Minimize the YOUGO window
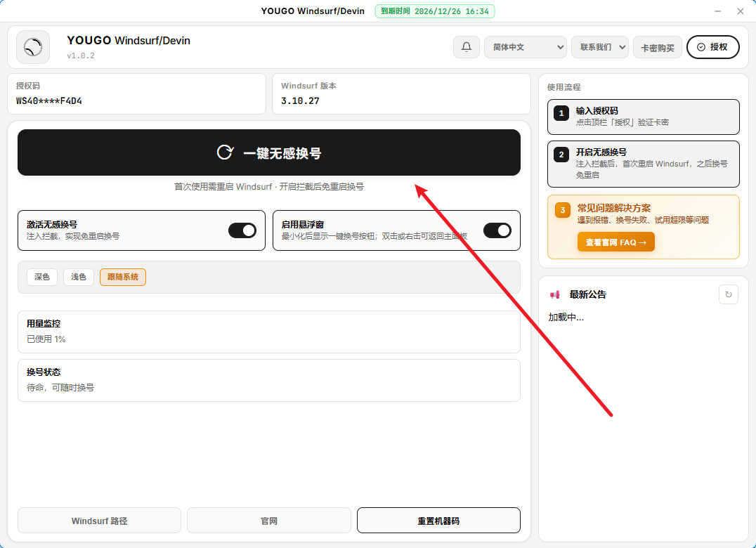This screenshot has height=548, width=756. tap(718, 11)
